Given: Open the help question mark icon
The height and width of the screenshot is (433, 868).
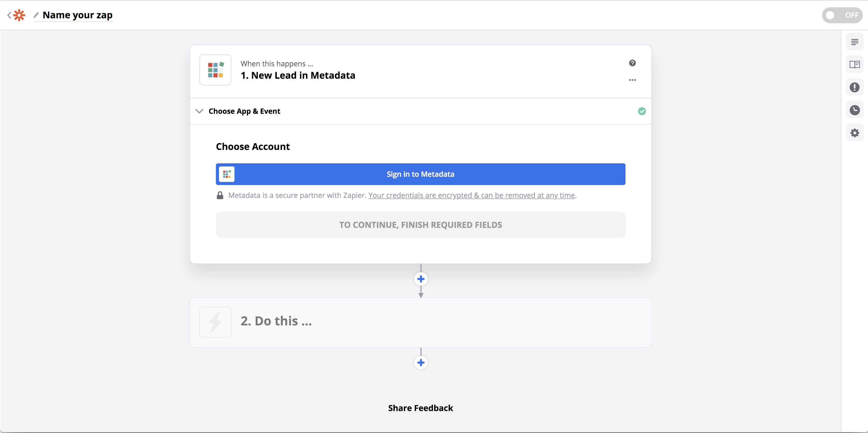Looking at the screenshot, I should (632, 63).
